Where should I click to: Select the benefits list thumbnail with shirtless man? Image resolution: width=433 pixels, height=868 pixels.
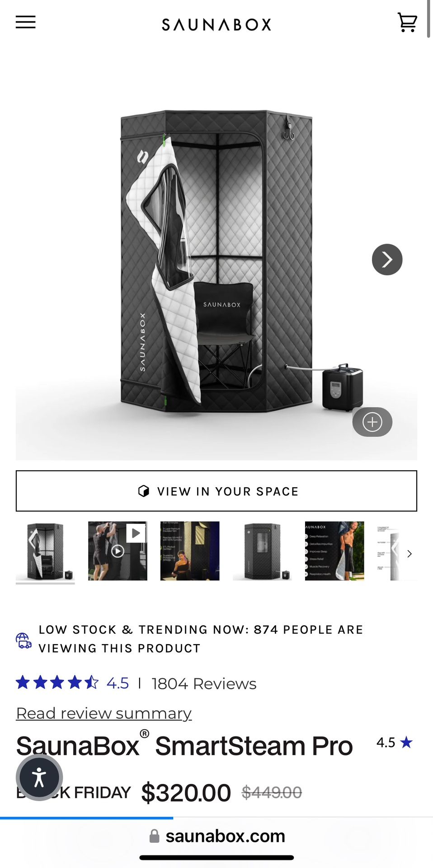334,551
